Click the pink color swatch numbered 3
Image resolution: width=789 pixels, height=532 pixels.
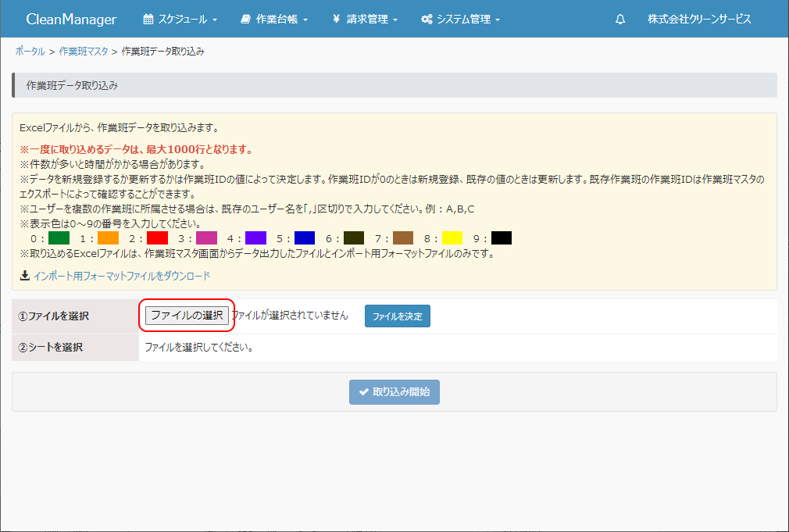(207, 237)
